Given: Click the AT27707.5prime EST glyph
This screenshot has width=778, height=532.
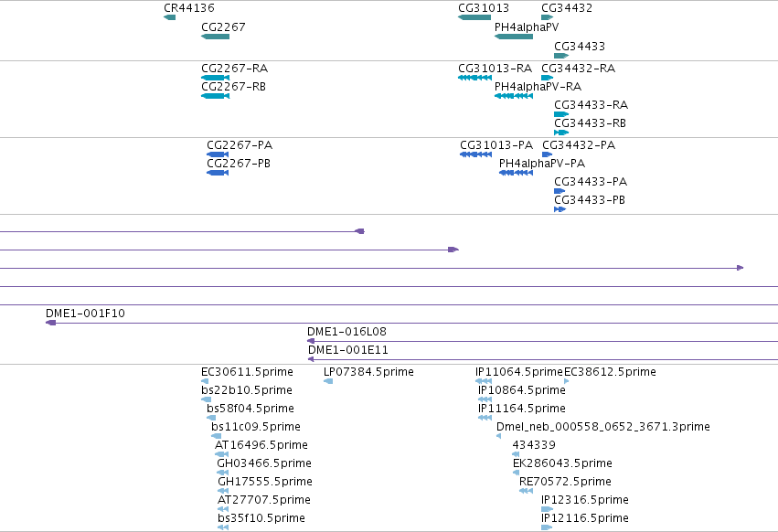Looking at the screenshot, I should pos(223,509).
